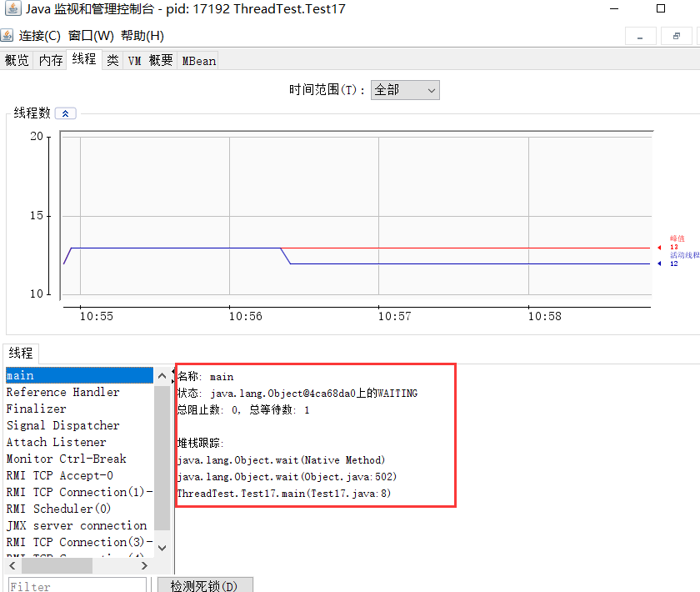Select the RMI TCP Accept-0 thread
This screenshot has height=592, width=700.
coord(79,475)
